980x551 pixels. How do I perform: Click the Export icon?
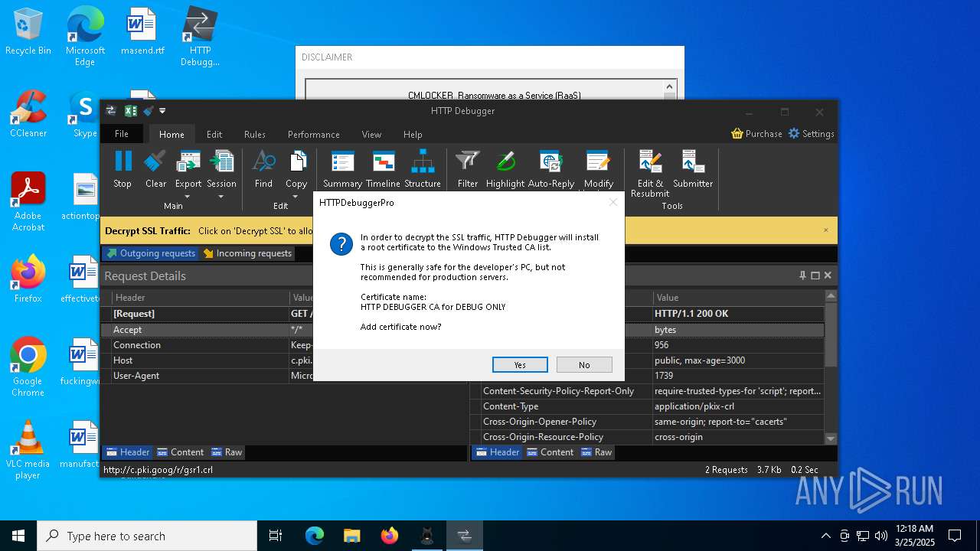click(188, 161)
